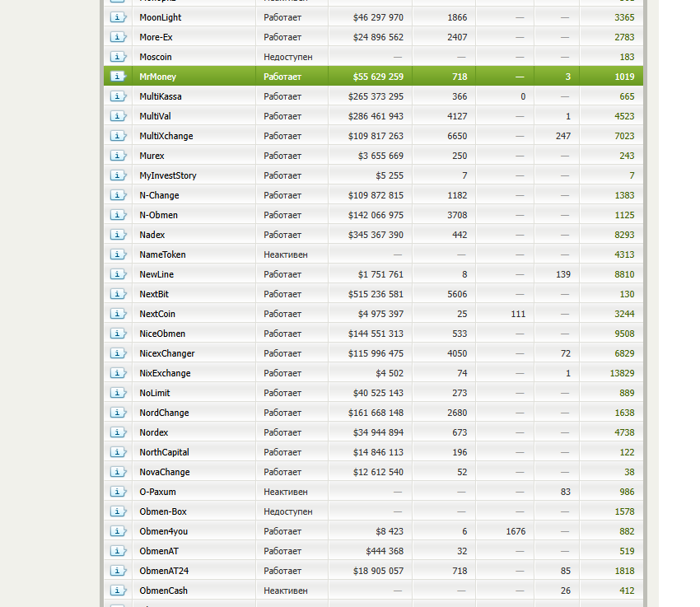Select the highlighted MrMoney row status
Viewport: 700px width, 607px height.
(x=282, y=77)
